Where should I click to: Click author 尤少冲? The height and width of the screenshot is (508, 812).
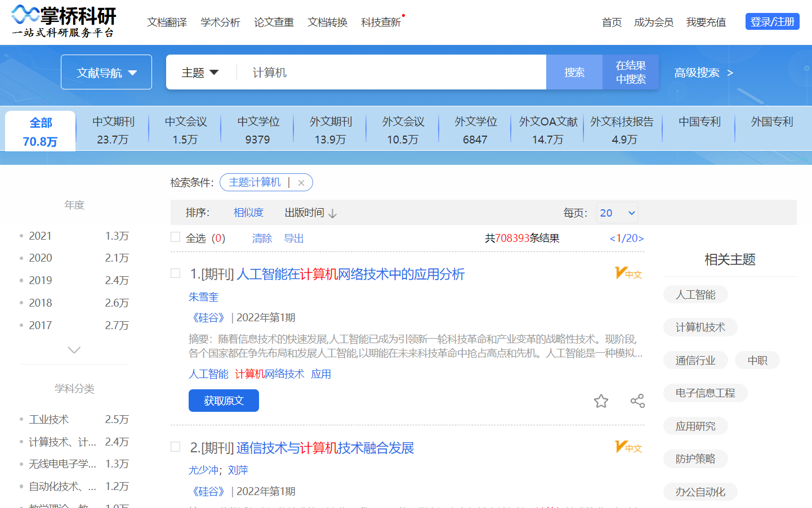pos(203,470)
